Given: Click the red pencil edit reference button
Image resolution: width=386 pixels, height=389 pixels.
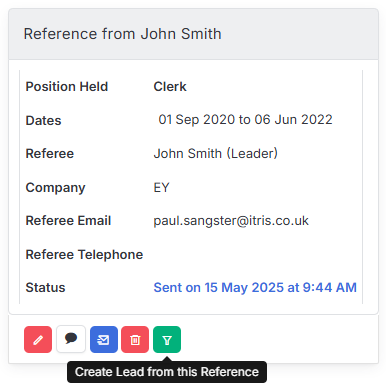Looking at the screenshot, I should tap(38, 339).
